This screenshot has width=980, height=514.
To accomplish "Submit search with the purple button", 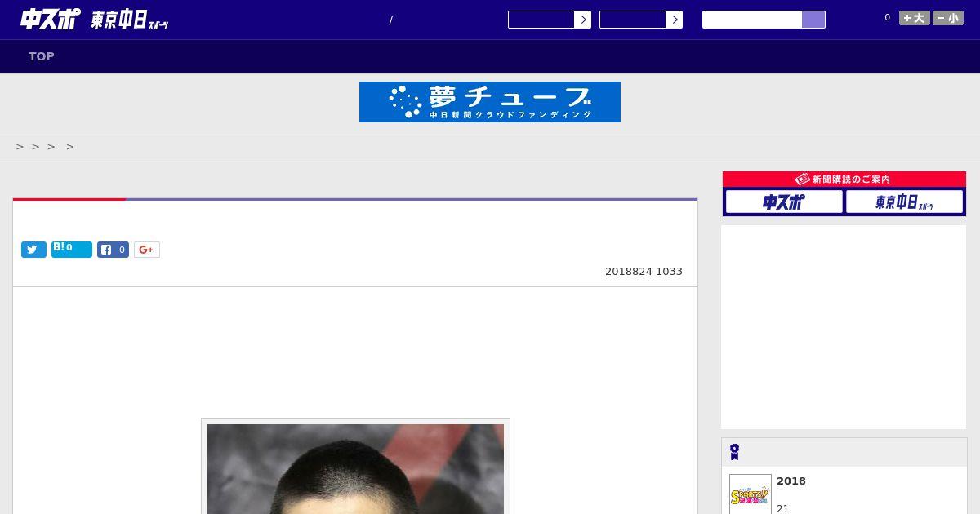I will pyautogui.click(x=813, y=20).
